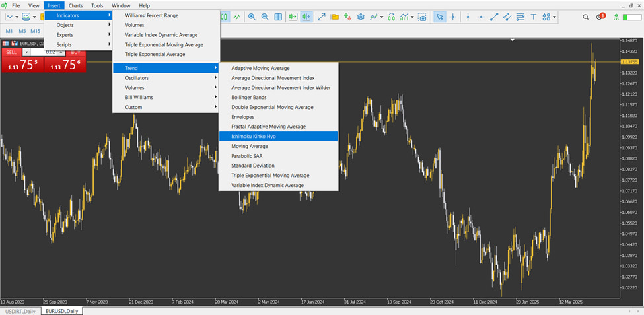Image resolution: width=644 pixels, height=315 pixels.
Task: Open notifications with red badge
Action: pos(600,17)
